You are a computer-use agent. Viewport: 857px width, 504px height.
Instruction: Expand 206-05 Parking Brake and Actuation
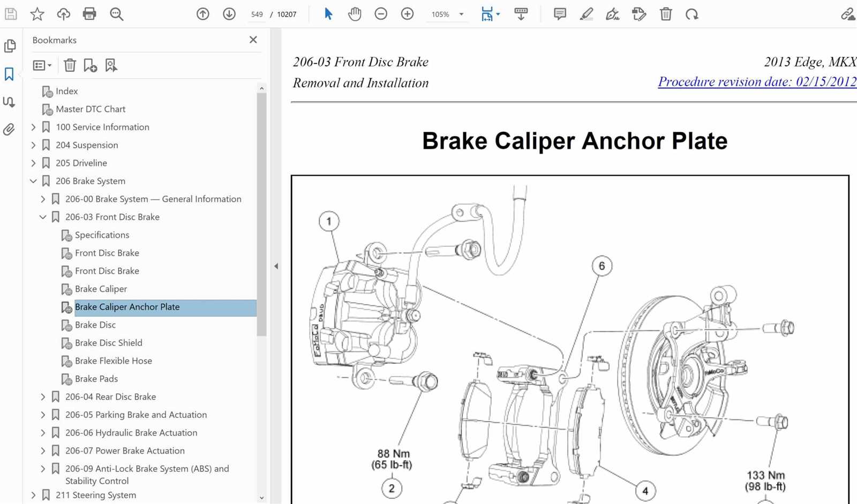tap(43, 415)
